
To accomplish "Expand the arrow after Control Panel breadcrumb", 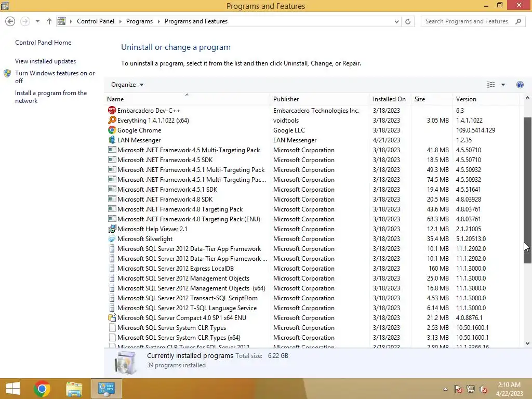I will pyautogui.click(x=120, y=21).
